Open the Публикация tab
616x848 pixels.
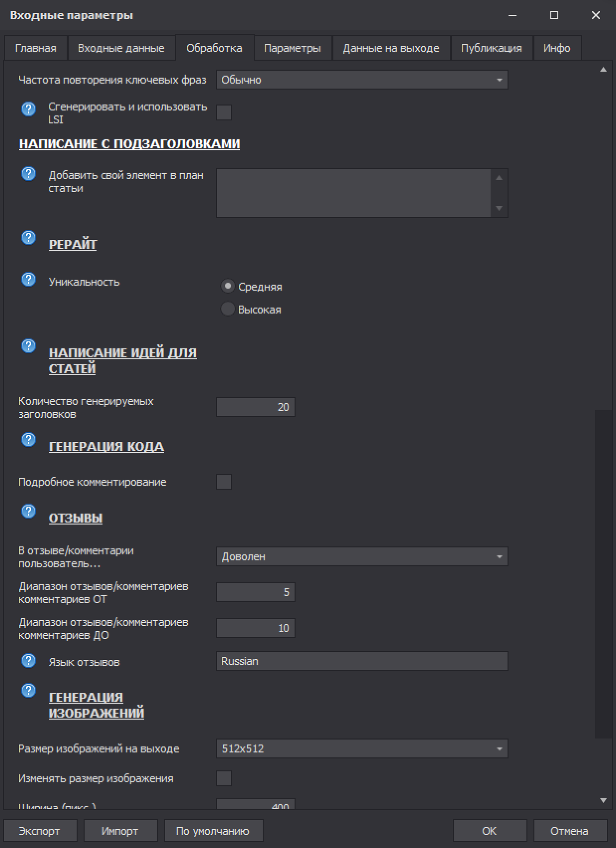(x=491, y=48)
